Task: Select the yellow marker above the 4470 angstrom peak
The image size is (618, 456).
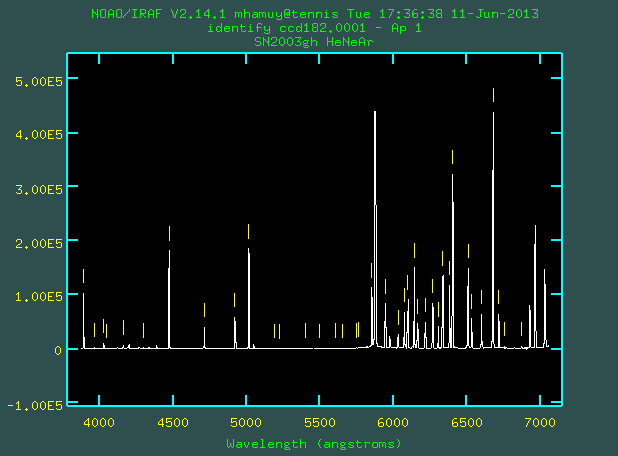Action: point(169,233)
